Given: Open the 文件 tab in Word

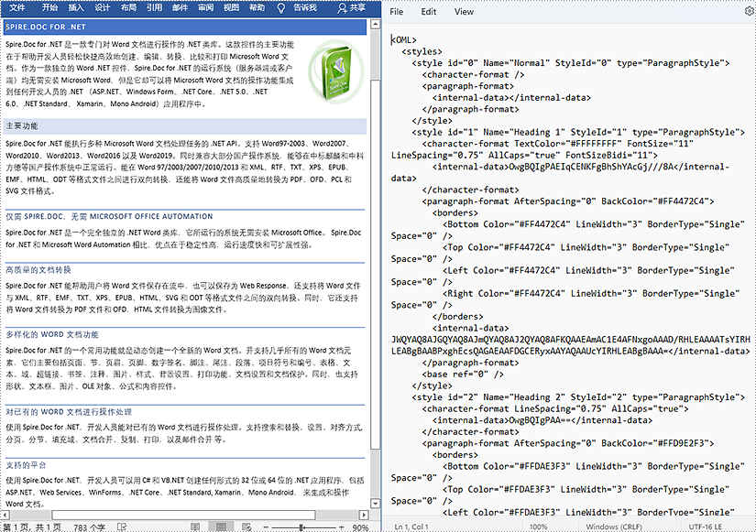Looking at the screenshot, I should tap(16, 7).
